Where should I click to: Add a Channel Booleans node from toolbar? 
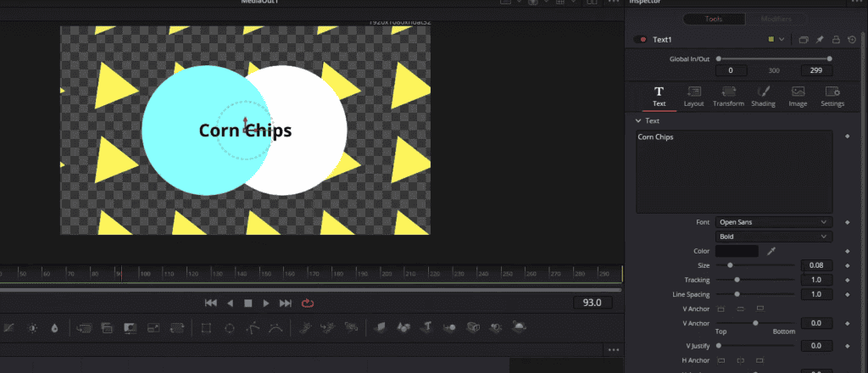[107, 328]
